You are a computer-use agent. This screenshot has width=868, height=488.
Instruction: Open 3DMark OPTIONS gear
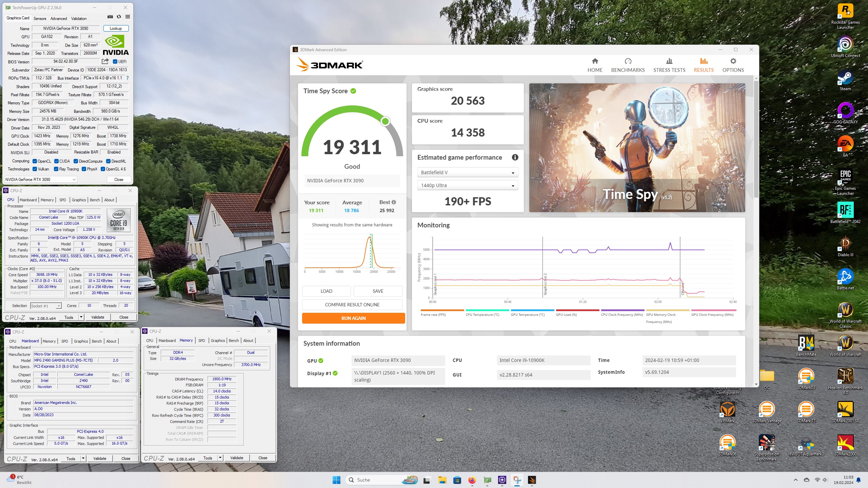(x=733, y=61)
